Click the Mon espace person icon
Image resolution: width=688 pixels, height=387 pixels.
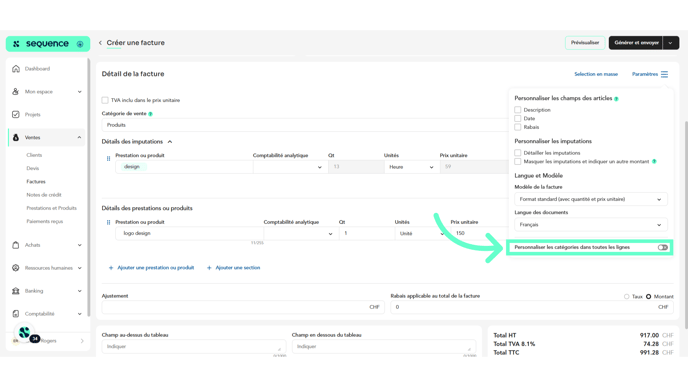click(16, 91)
